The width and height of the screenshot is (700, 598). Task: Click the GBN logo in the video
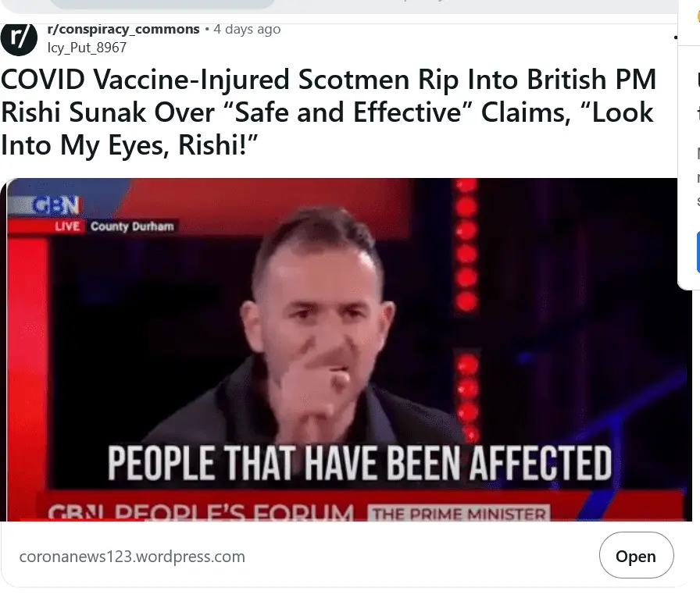56,206
